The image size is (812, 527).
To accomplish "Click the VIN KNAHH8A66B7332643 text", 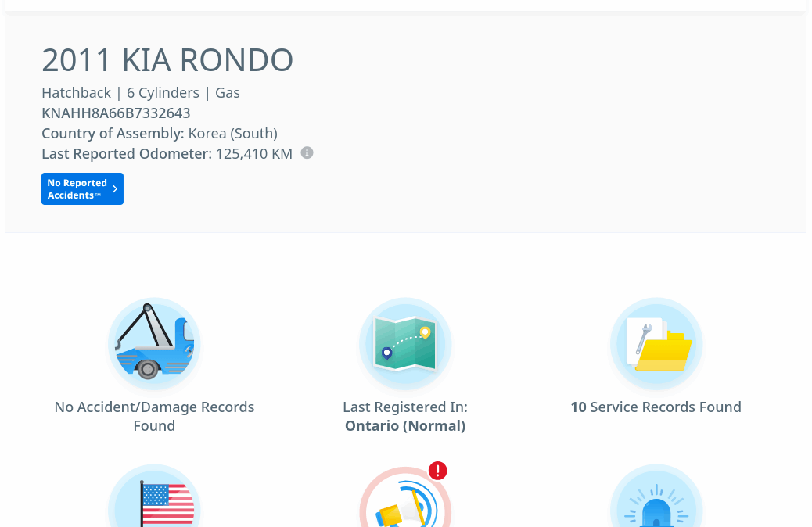I will (x=116, y=113).
